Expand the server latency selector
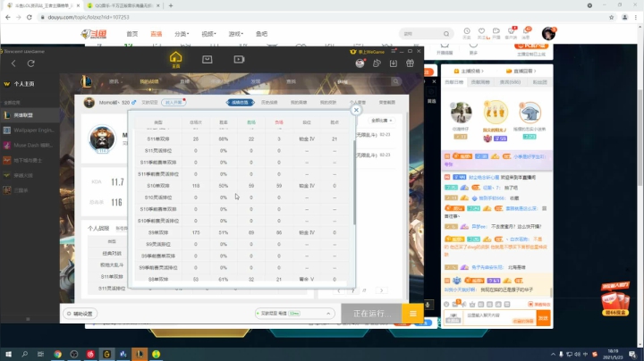The width and height of the screenshot is (644, 361). point(294,314)
